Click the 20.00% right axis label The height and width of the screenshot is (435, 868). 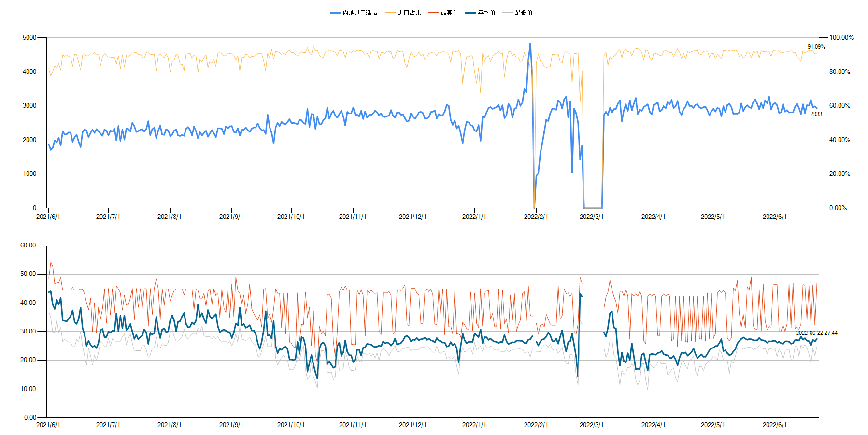pyautogui.click(x=840, y=174)
